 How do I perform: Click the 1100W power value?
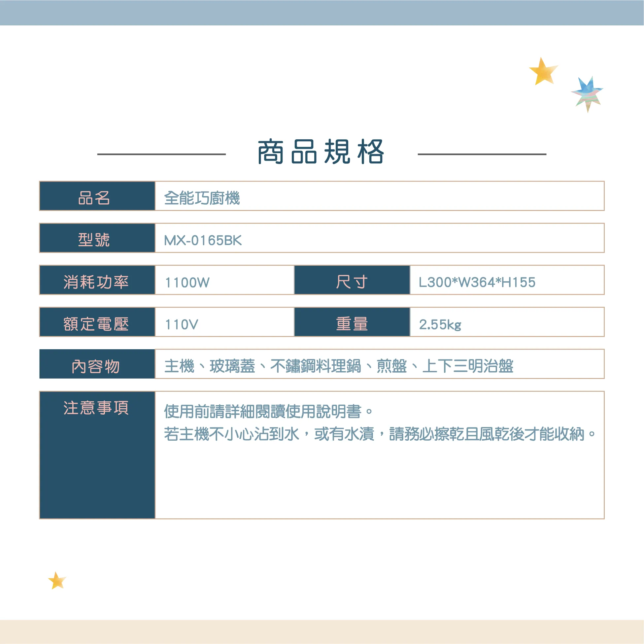187,282
